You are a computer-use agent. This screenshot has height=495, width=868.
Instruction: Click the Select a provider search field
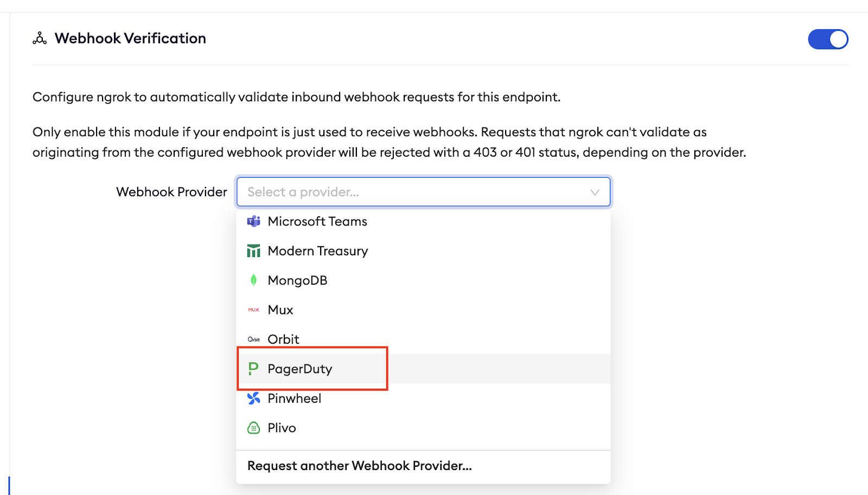pos(412,192)
